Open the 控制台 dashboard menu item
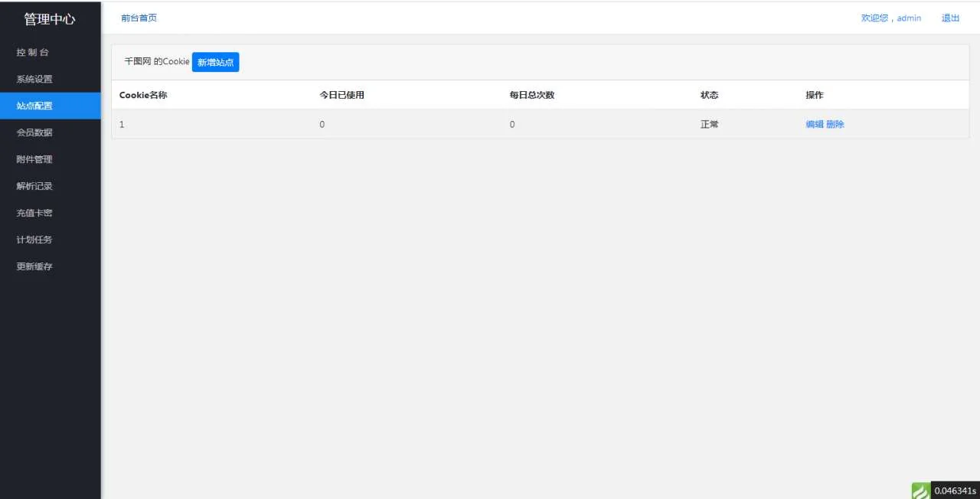 33,53
